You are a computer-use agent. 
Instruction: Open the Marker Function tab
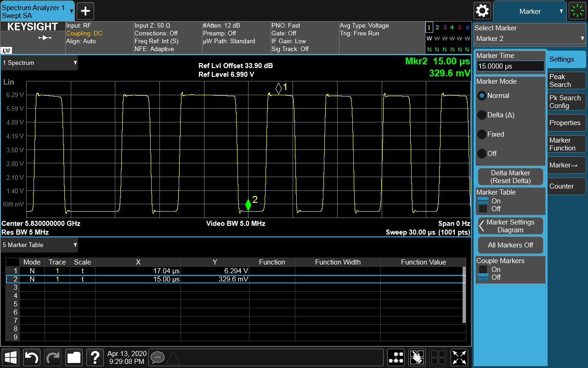pyautogui.click(x=566, y=144)
